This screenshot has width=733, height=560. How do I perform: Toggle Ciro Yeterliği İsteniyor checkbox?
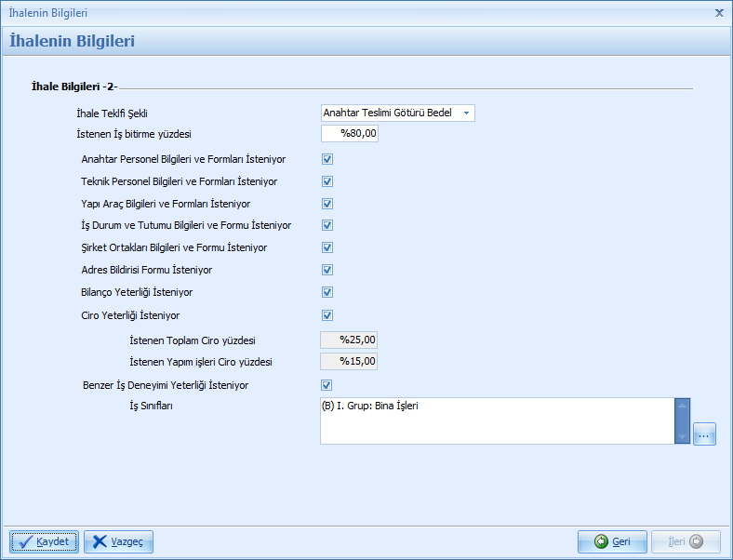coord(327,315)
